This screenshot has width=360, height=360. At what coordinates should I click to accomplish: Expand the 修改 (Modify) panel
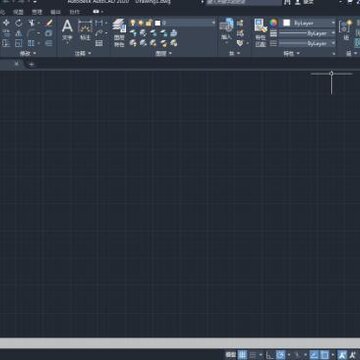[28, 53]
